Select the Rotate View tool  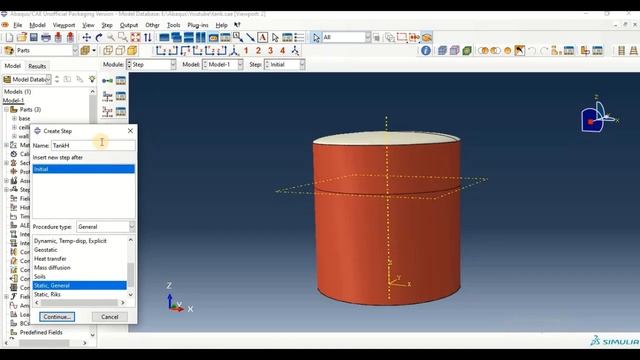pyautogui.click(x=99, y=38)
